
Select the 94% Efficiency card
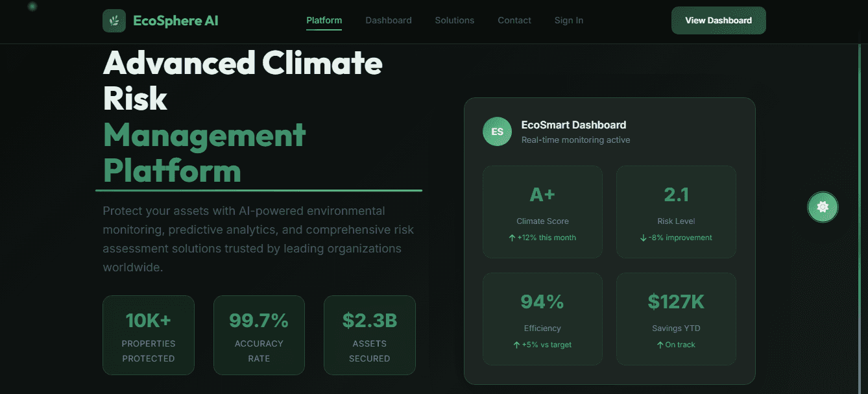[x=542, y=319]
